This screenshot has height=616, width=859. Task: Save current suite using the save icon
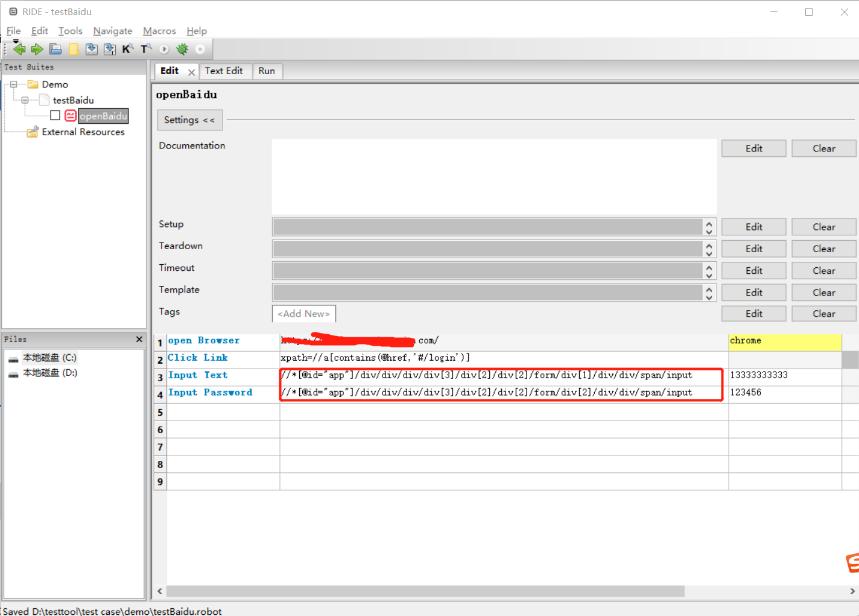91,48
